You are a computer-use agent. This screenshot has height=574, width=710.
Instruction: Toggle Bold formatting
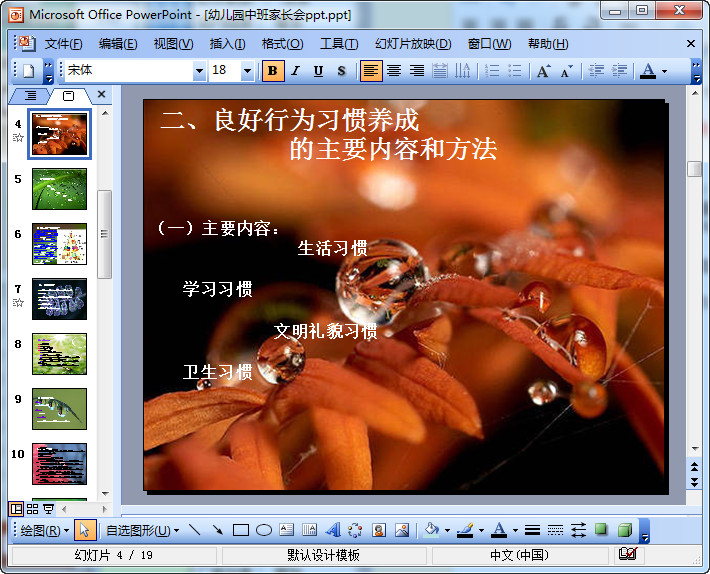[x=273, y=71]
